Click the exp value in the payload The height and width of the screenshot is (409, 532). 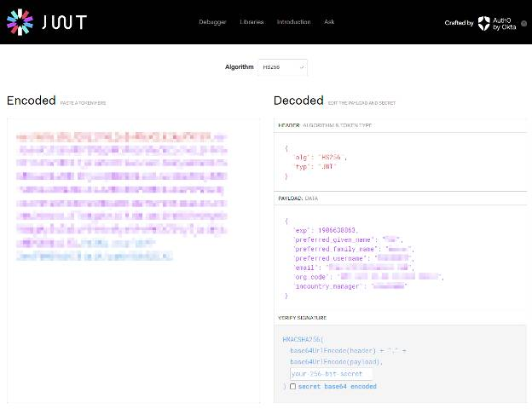(336, 230)
